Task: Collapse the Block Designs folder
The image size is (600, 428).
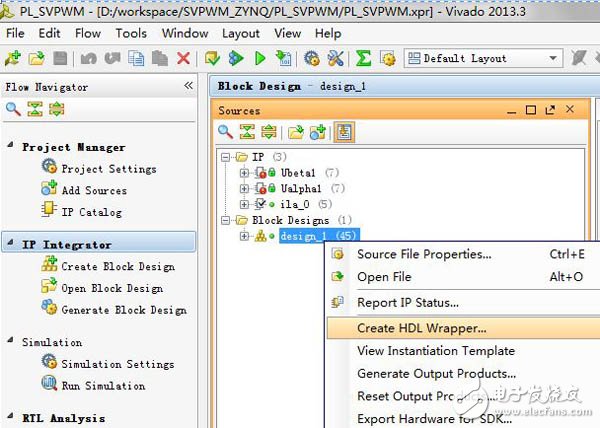Action: 229,220
